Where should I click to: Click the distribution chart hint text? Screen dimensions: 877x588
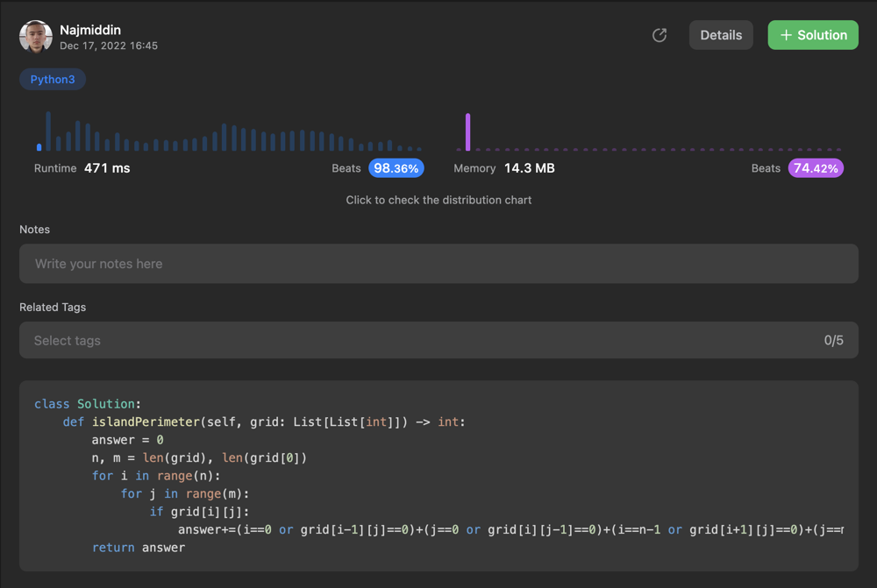438,200
